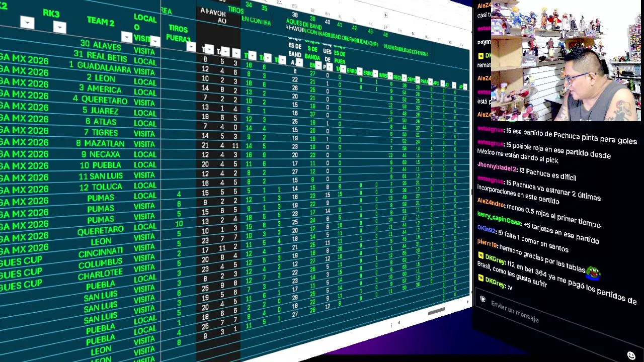This screenshot has height=362, width=644.
Task: Select the 'NECAXA' team cell
Action: point(101,154)
